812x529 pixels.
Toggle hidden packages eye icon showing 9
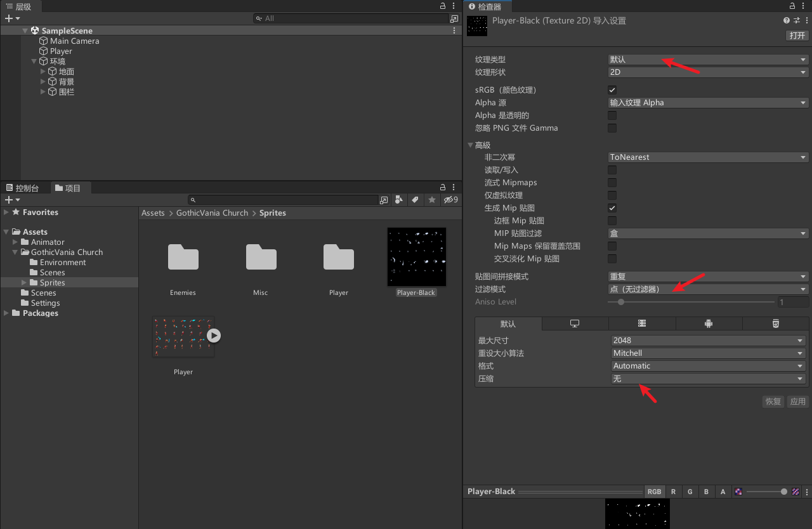click(450, 200)
